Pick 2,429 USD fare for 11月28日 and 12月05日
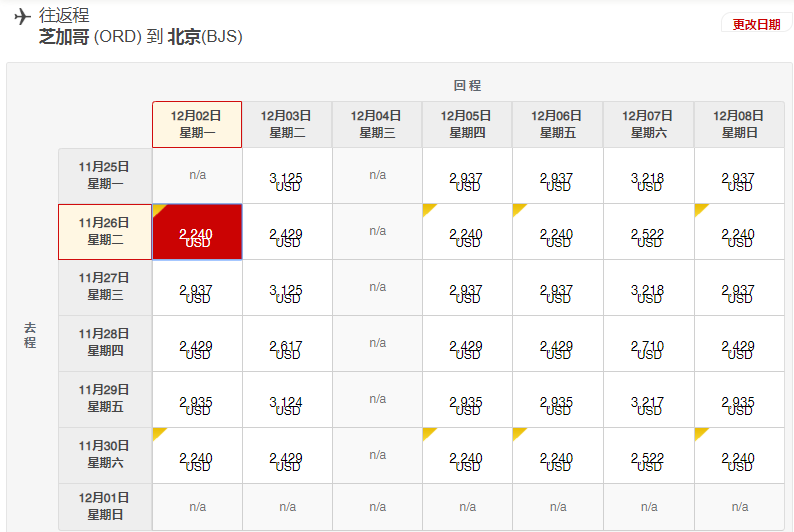794x532 pixels. (467, 344)
